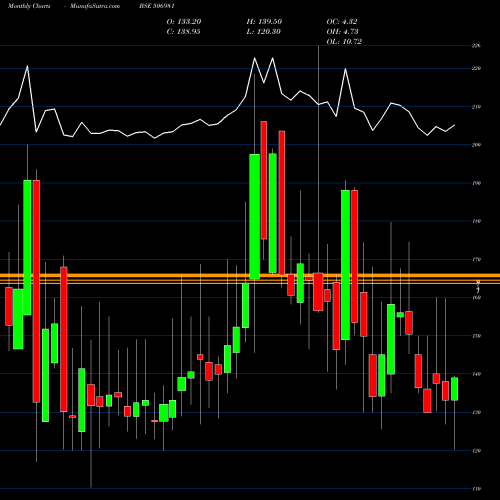This screenshot has width=500, height=500.
Task: Select the rightmost green candlestick
Action: 454,389
